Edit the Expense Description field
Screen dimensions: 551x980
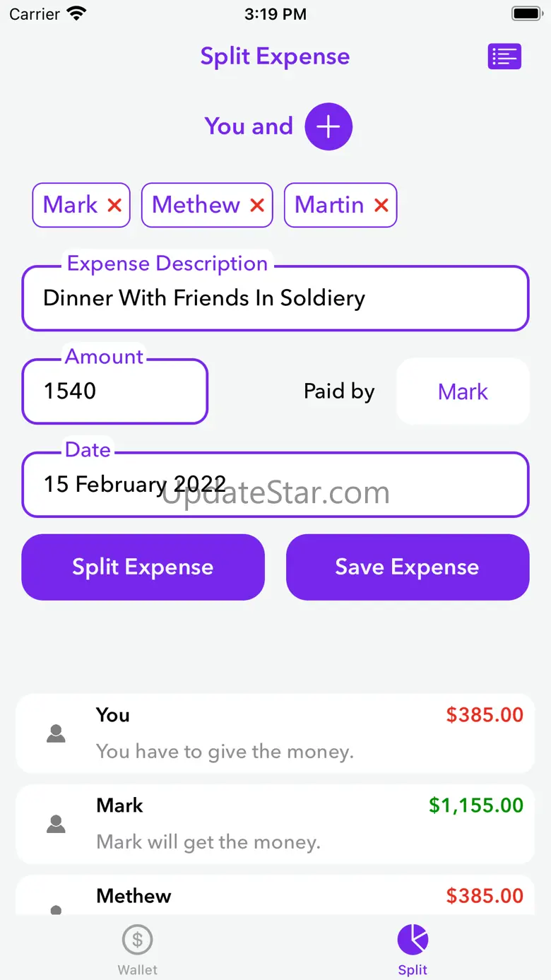pyautogui.click(x=275, y=298)
